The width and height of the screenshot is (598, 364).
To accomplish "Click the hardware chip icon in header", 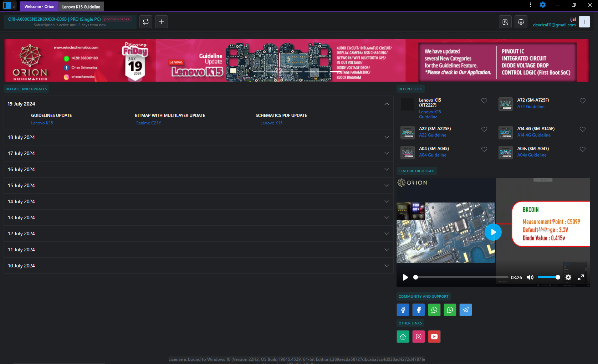I will pyautogui.click(x=521, y=22).
